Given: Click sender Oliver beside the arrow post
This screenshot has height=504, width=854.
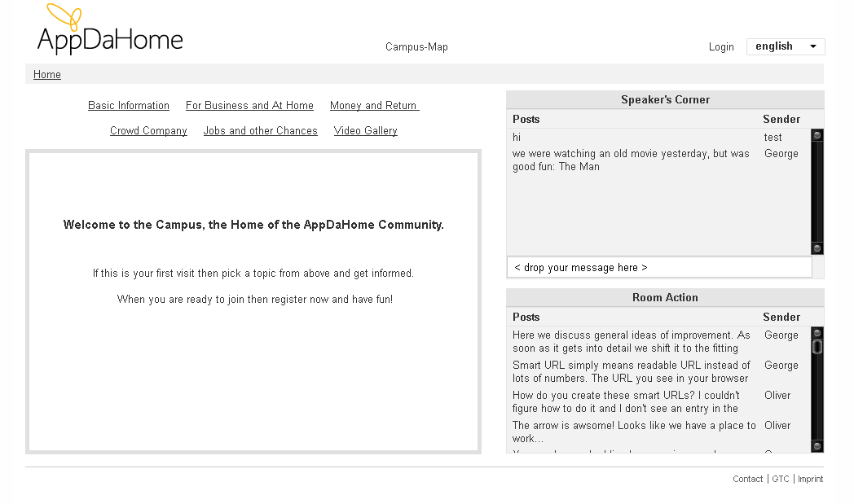Looking at the screenshot, I should [777, 425].
